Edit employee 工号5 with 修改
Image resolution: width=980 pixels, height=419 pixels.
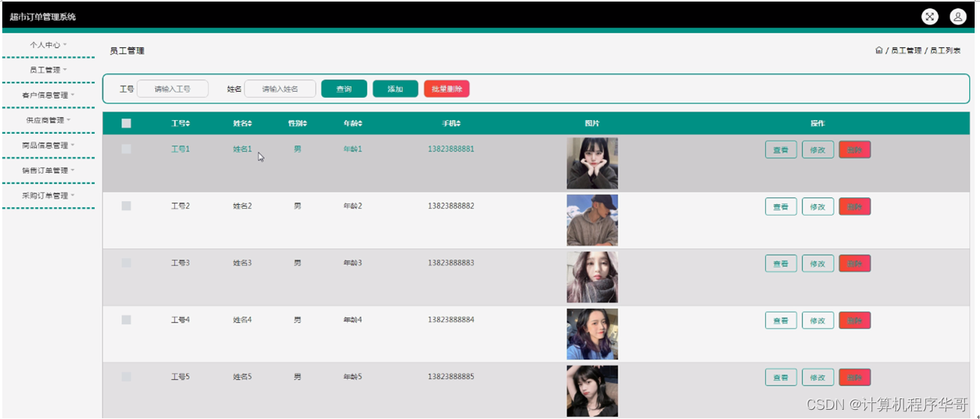(x=817, y=378)
